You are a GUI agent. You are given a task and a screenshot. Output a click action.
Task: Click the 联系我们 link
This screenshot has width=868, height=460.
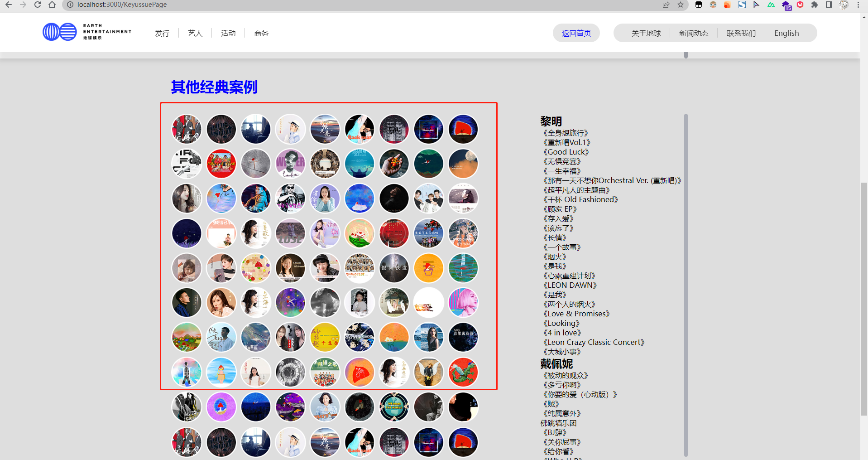741,33
